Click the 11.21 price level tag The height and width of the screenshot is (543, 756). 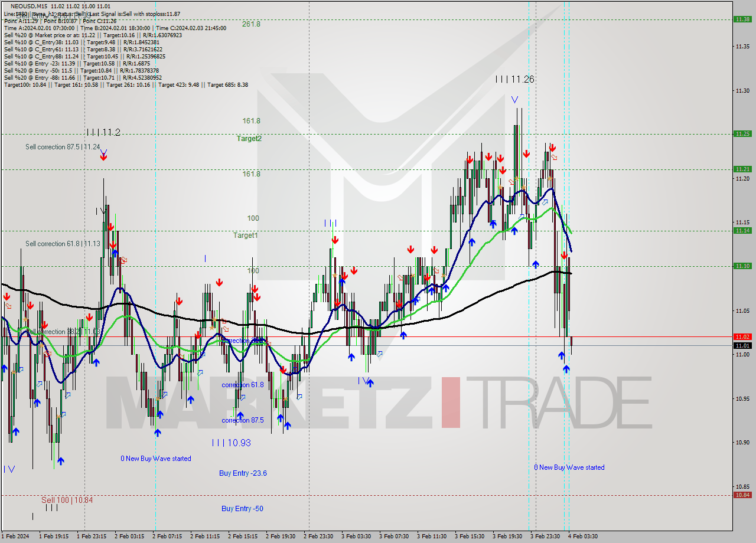pyautogui.click(x=743, y=169)
